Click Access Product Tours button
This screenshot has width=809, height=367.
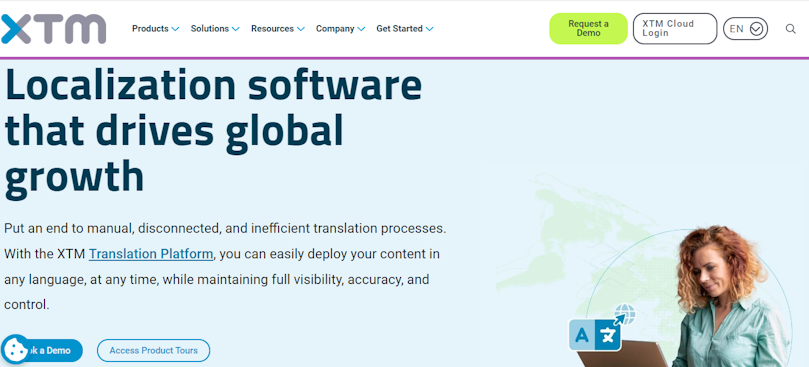coord(153,350)
